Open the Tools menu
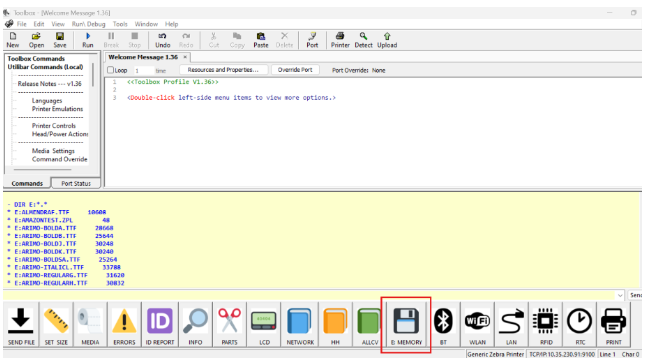This screenshot has height=362, width=655. 120,24
